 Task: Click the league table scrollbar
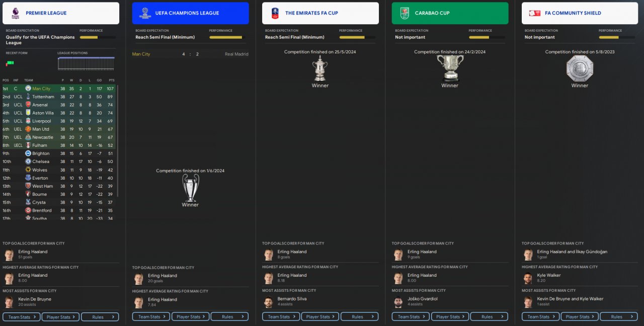(x=118, y=141)
